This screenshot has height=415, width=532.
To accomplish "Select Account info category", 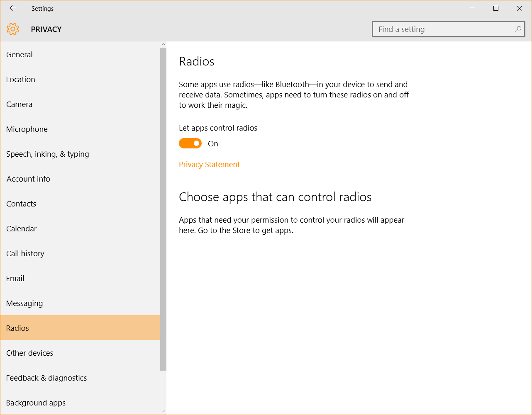I will 80,179.
